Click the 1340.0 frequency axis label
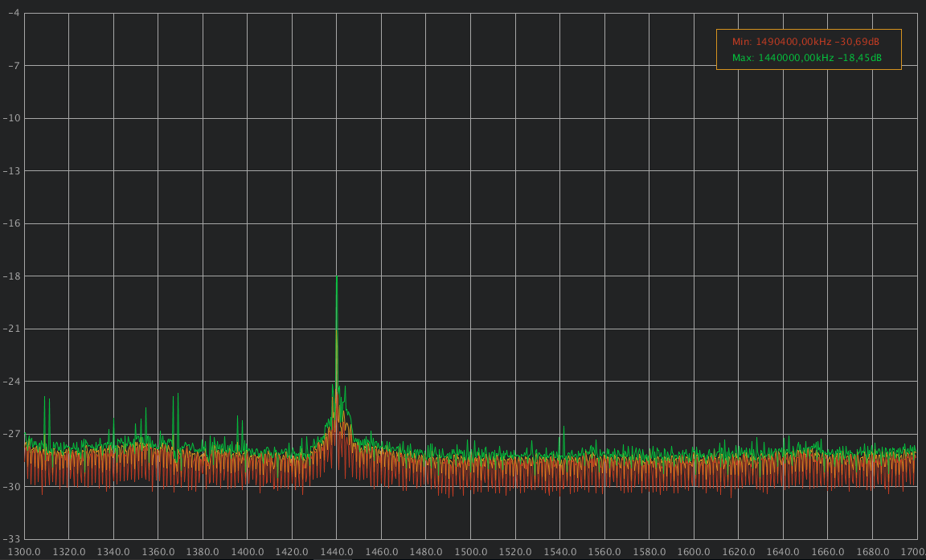 113,552
